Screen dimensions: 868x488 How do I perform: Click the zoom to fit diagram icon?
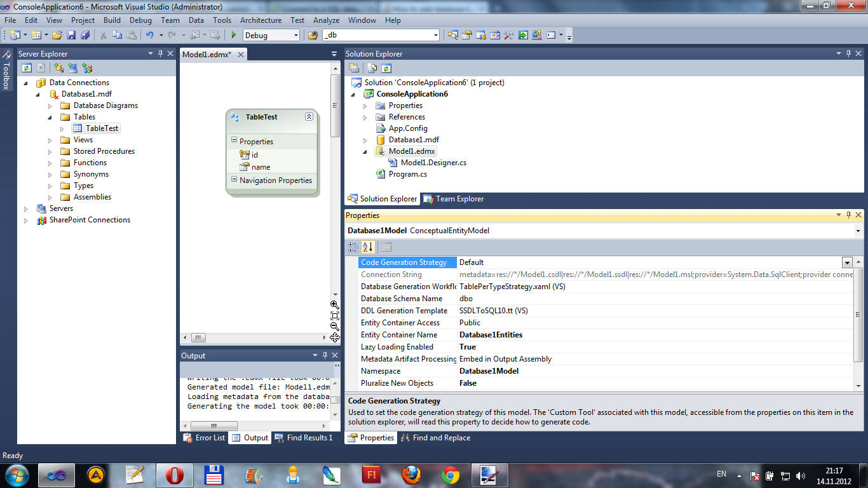[335, 316]
